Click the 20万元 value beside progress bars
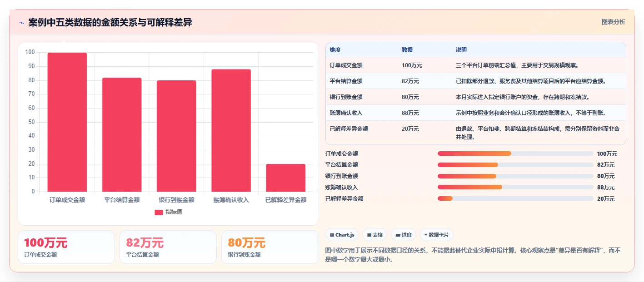The height and width of the screenshot is (282, 644). coord(606,198)
